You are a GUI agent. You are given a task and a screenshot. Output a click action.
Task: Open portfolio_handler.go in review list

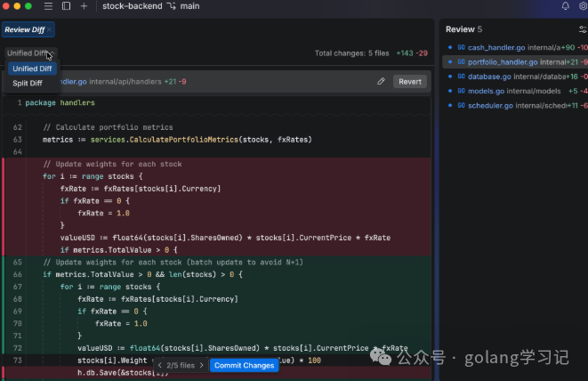pos(515,62)
